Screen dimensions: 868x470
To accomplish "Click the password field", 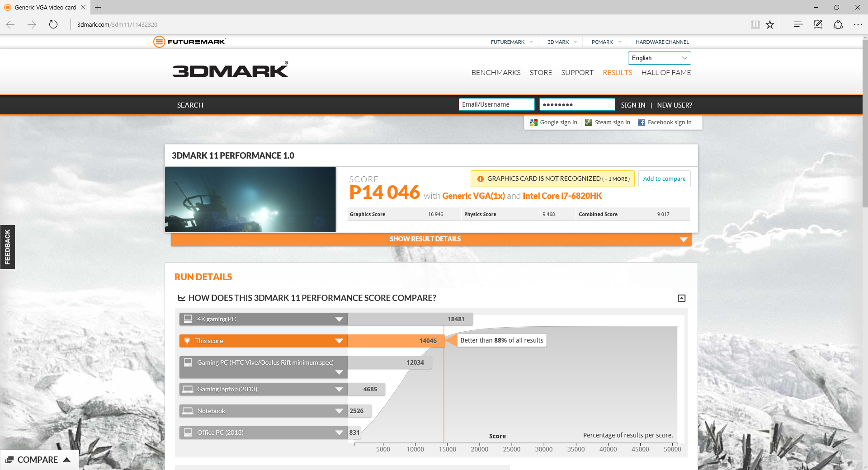I will [x=577, y=104].
